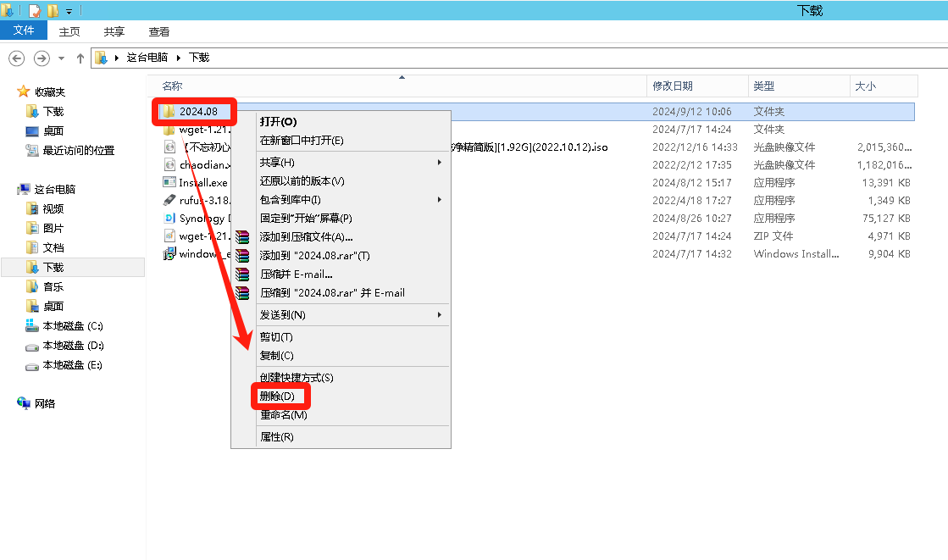Viewport: 948px width, 560px height.
Task: Open the recent locations dropdown arrow
Action: tap(61, 58)
